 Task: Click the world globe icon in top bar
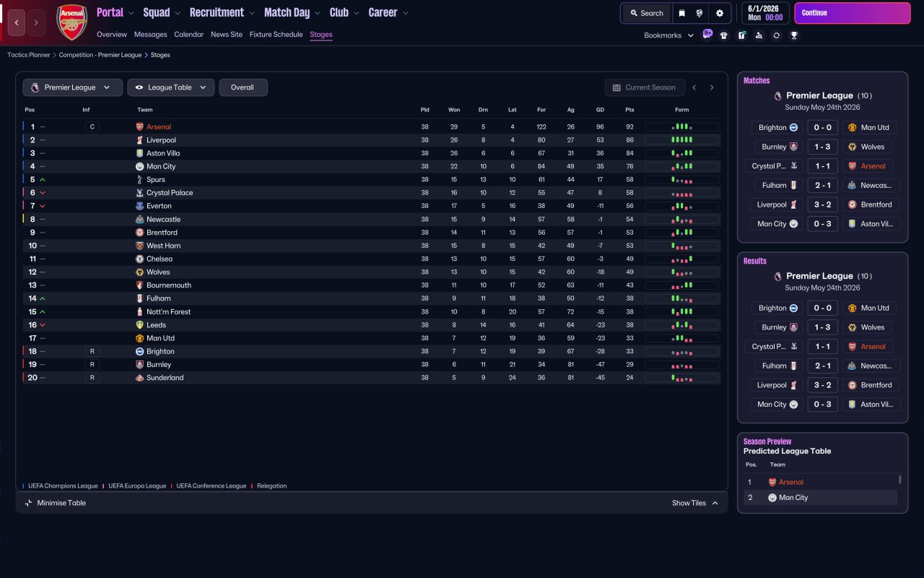[700, 13]
